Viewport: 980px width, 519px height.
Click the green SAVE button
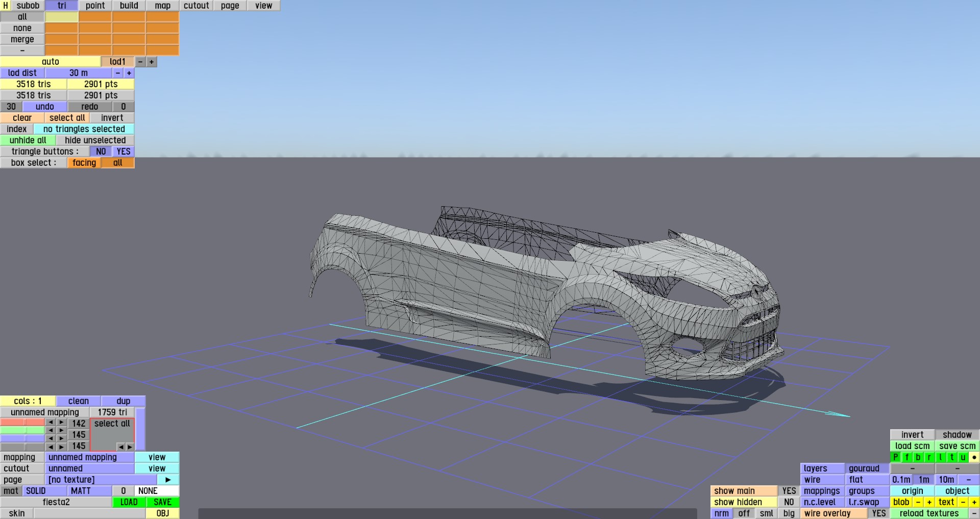pos(163,502)
